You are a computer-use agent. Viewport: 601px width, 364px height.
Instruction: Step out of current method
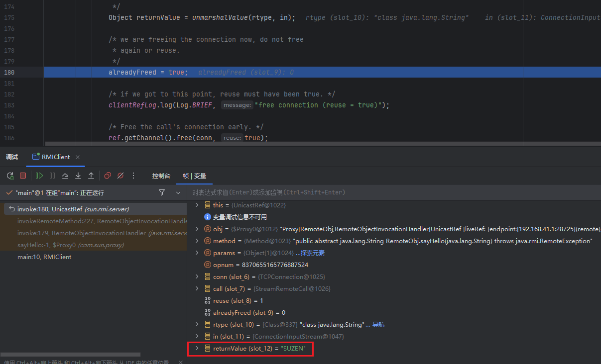click(x=91, y=176)
